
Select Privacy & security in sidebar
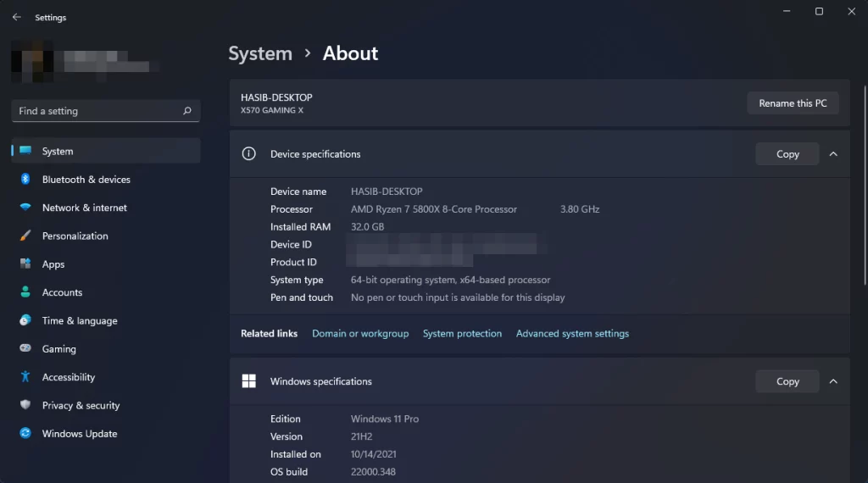click(81, 405)
